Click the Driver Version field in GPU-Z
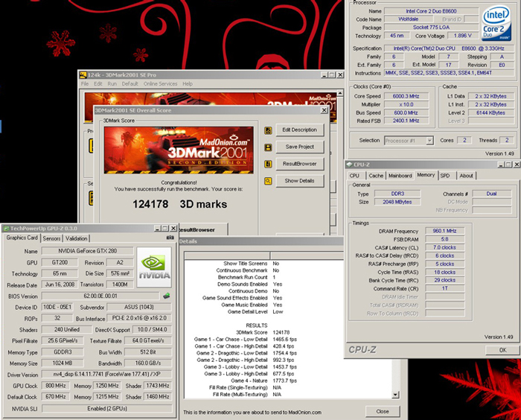The height and width of the screenshot is (420, 521). (x=106, y=375)
